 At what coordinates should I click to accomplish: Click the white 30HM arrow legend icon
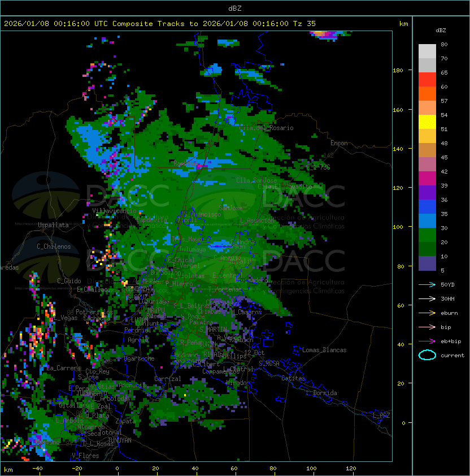[427, 298]
